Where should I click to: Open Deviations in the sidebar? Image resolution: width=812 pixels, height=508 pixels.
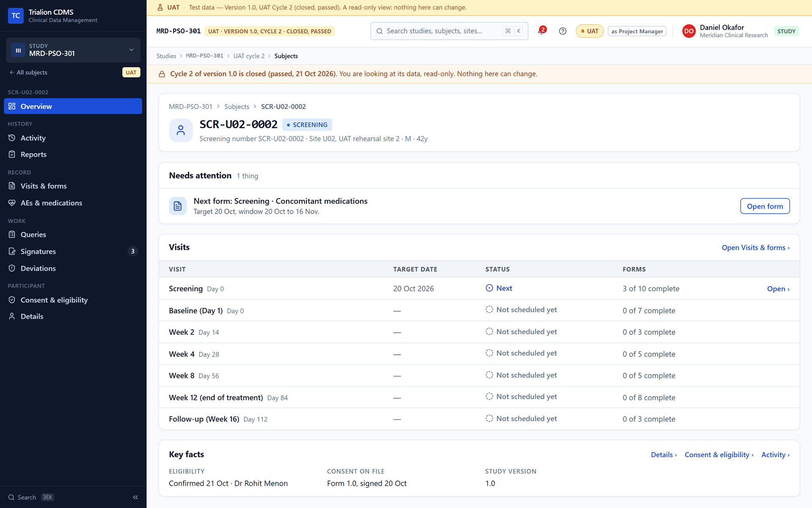[x=73, y=268]
